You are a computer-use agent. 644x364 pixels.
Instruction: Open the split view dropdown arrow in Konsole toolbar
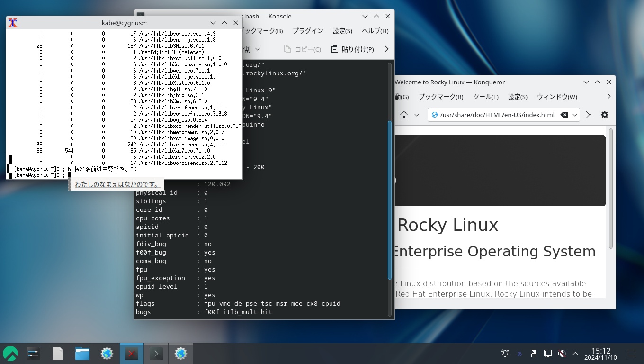click(x=258, y=49)
